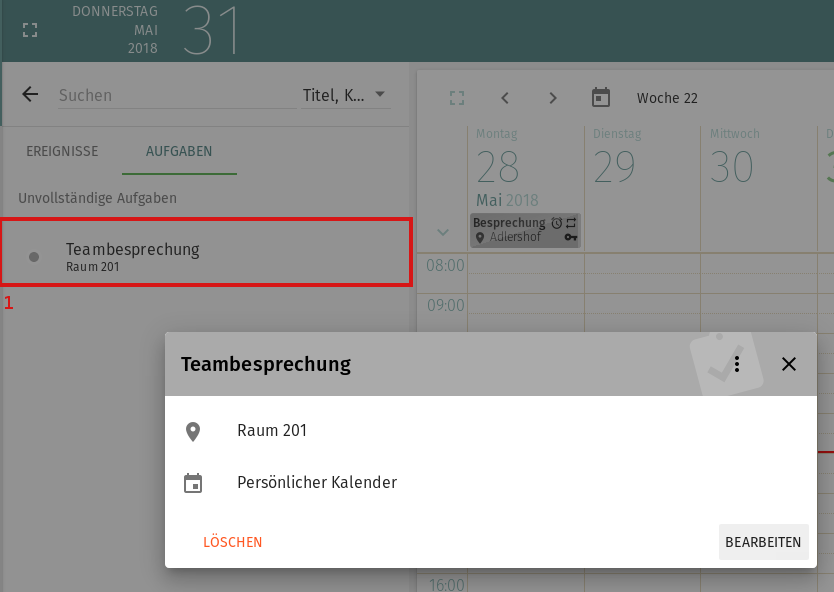The height and width of the screenshot is (592, 834).
Task: Open the Besprechung event on Monday
Action: 524,230
